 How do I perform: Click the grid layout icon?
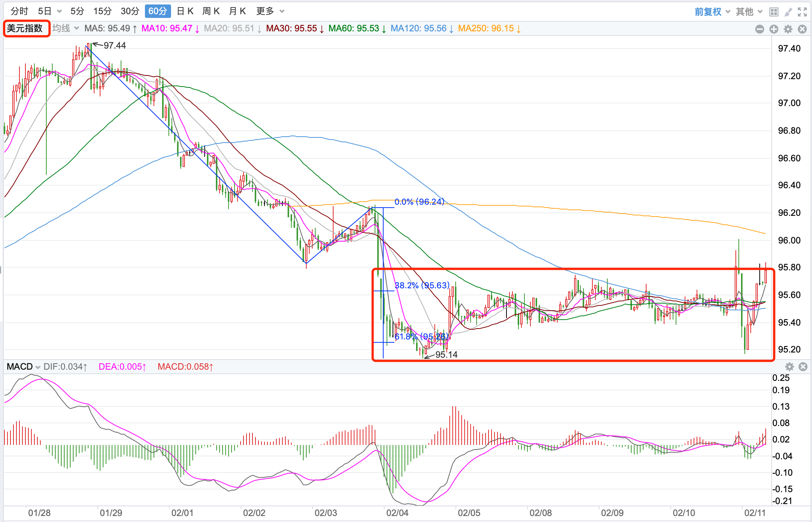pyautogui.click(x=774, y=12)
